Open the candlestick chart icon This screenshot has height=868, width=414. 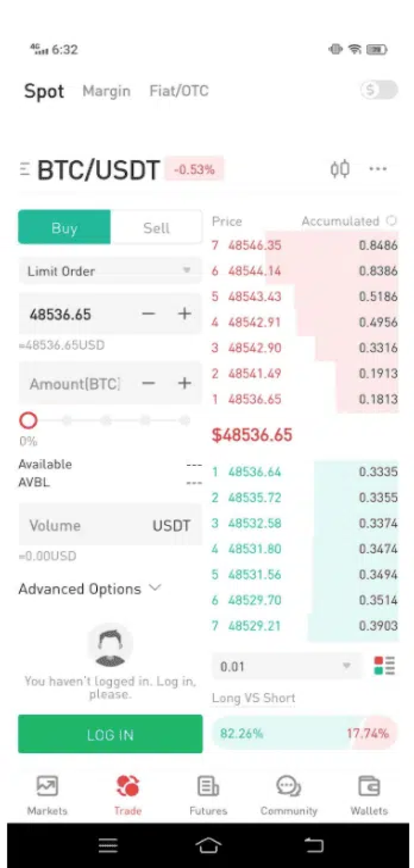(339, 169)
